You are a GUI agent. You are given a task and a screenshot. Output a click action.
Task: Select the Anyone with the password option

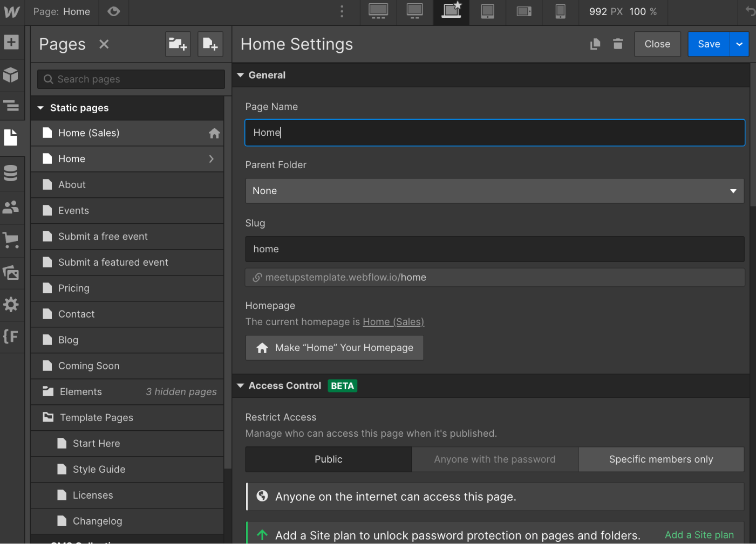494,459
